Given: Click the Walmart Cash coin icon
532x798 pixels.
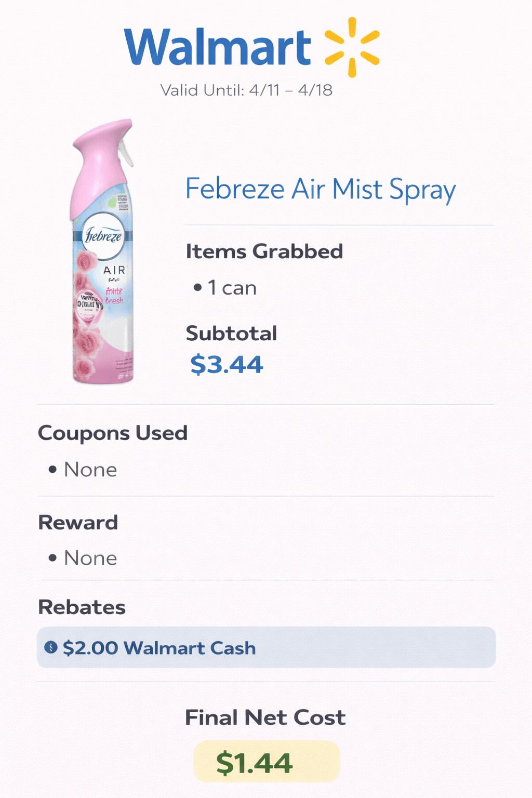Looking at the screenshot, I should coord(50,647).
